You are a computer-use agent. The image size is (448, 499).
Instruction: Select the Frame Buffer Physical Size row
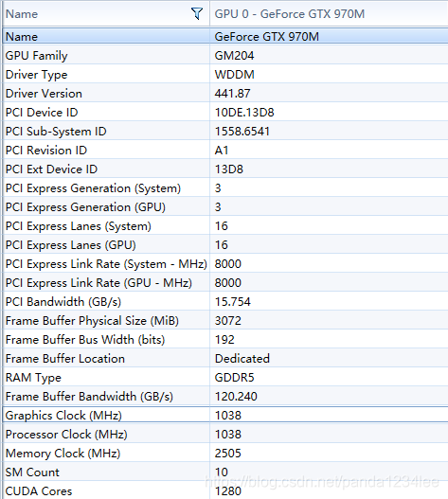pos(225,320)
